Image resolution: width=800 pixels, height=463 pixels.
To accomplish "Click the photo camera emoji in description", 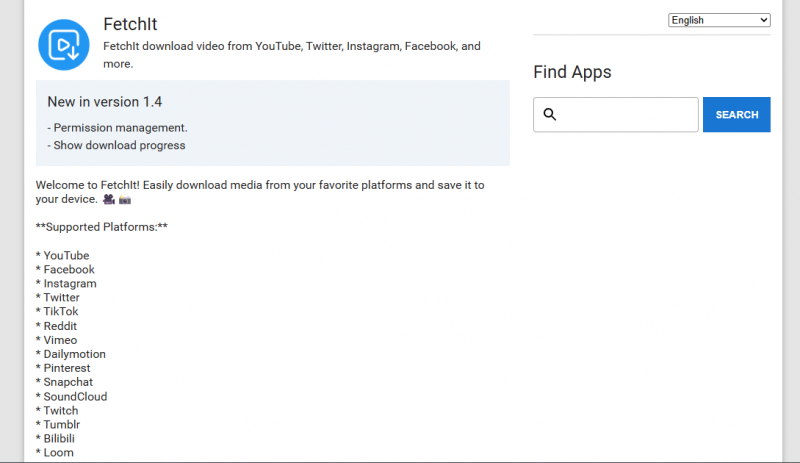I will click(124, 200).
